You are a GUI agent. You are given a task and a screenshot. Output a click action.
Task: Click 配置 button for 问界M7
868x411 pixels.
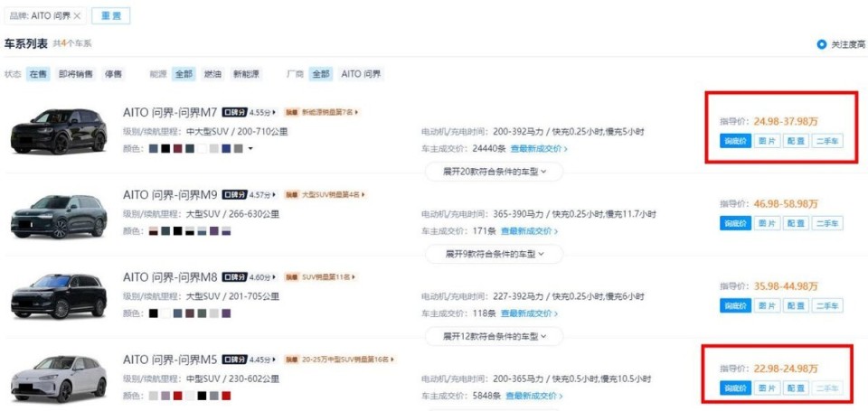(x=796, y=141)
